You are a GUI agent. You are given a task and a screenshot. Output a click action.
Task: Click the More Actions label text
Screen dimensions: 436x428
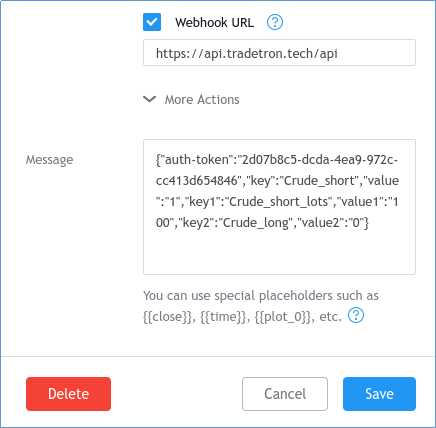pos(202,100)
